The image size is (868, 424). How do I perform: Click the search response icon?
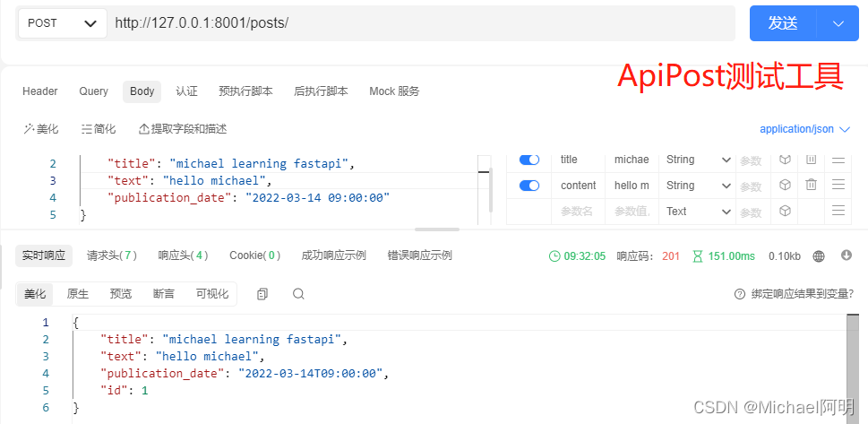(x=298, y=294)
